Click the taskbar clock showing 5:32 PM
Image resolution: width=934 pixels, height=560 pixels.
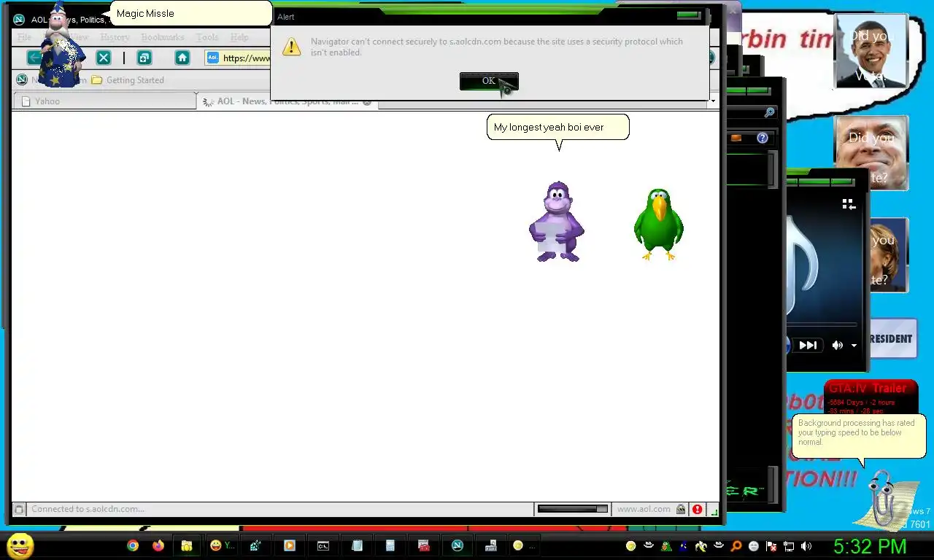870,546
